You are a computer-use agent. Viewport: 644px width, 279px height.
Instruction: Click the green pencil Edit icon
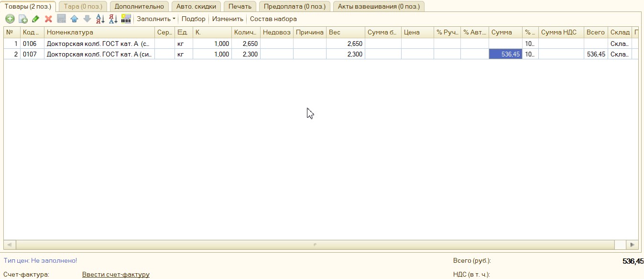tap(36, 19)
